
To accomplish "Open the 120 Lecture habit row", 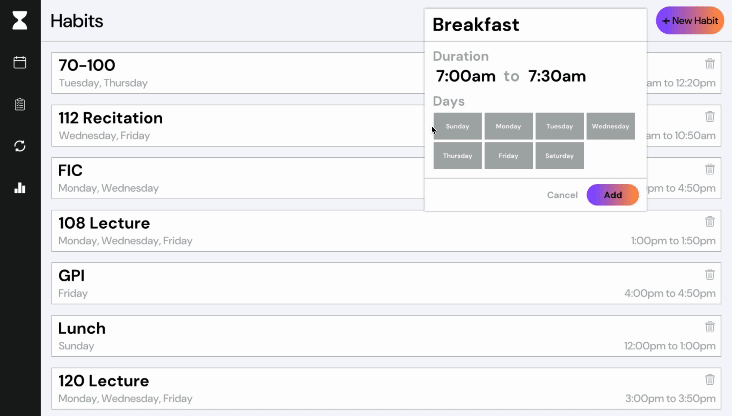I will [386, 388].
